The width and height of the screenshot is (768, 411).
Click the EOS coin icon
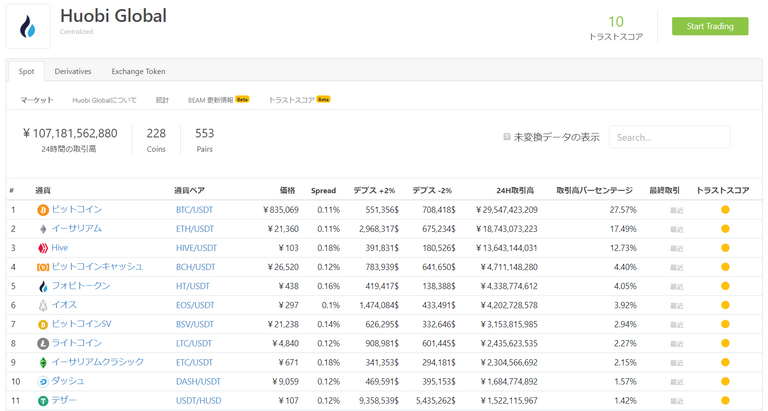[x=43, y=305]
